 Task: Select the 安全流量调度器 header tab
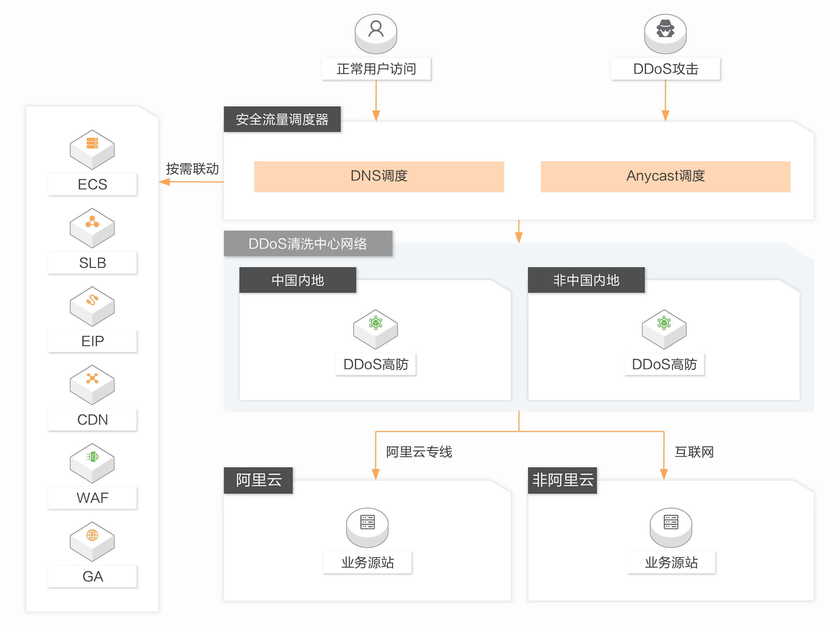point(282,119)
